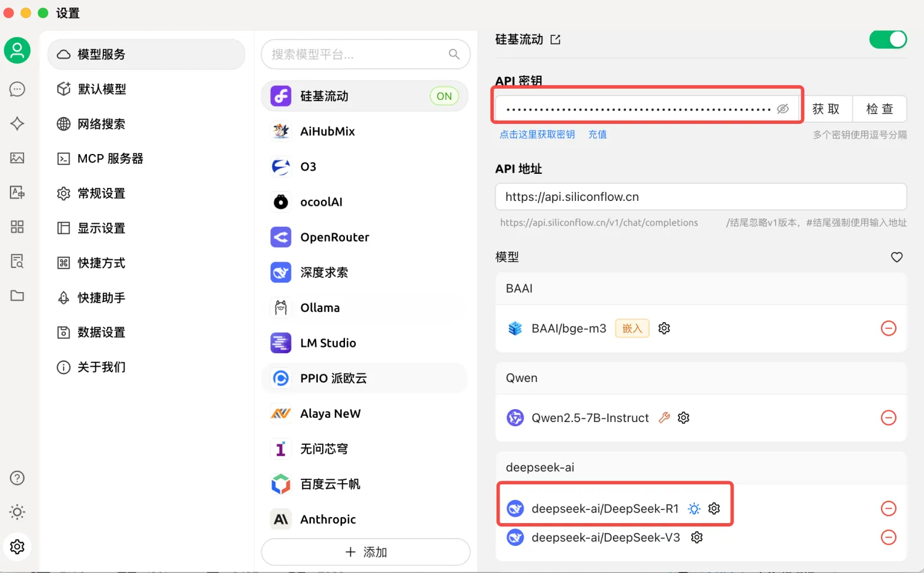Select 深度求索 provider
This screenshot has width=924, height=573.
click(365, 272)
